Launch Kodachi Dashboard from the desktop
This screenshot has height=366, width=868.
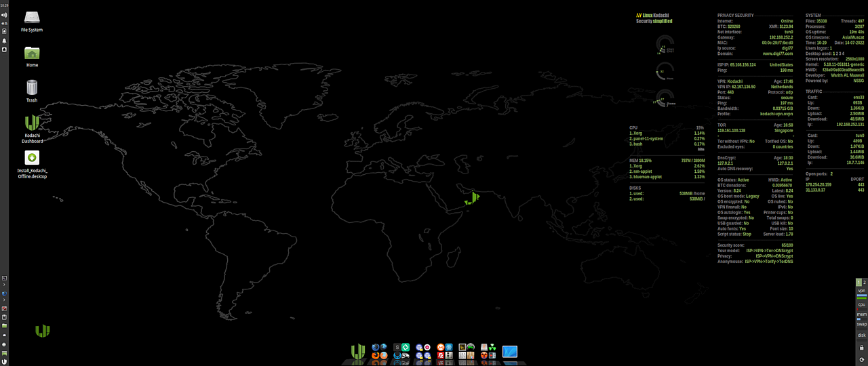point(32,129)
